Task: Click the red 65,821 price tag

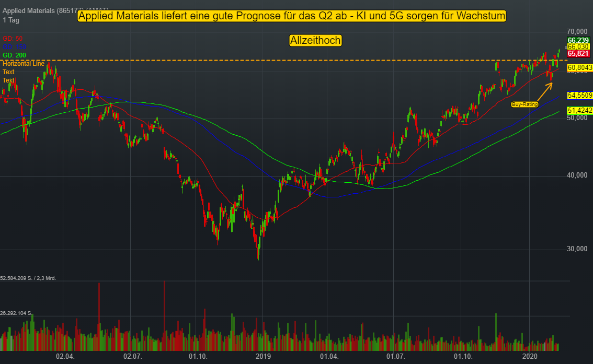Action: [x=578, y=54]
